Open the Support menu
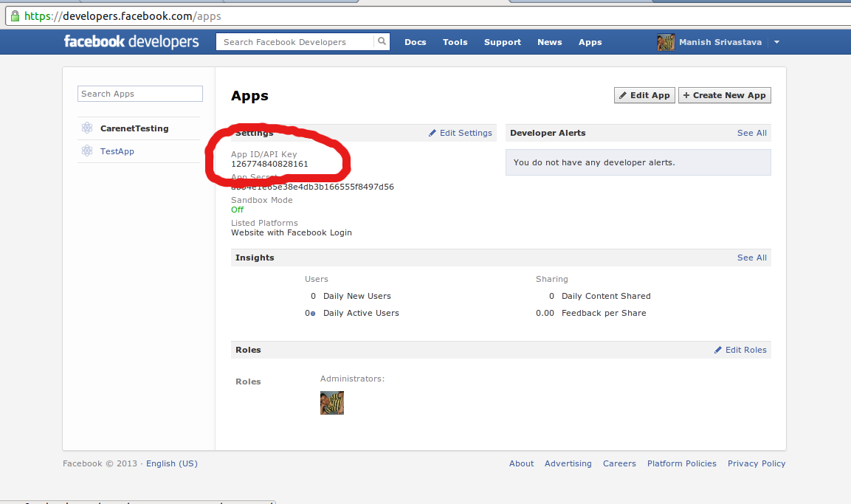The height and width of the screenshot is (504, 851). (503, 42)
